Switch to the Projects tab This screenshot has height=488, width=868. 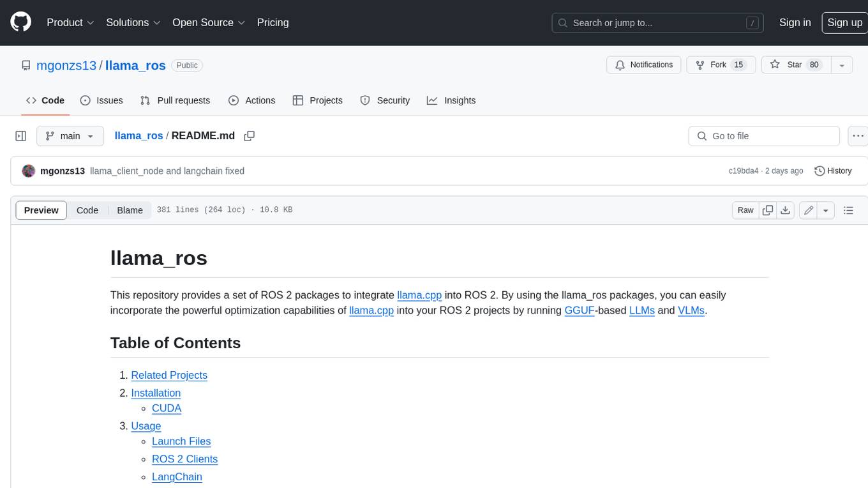pos(317,100)
